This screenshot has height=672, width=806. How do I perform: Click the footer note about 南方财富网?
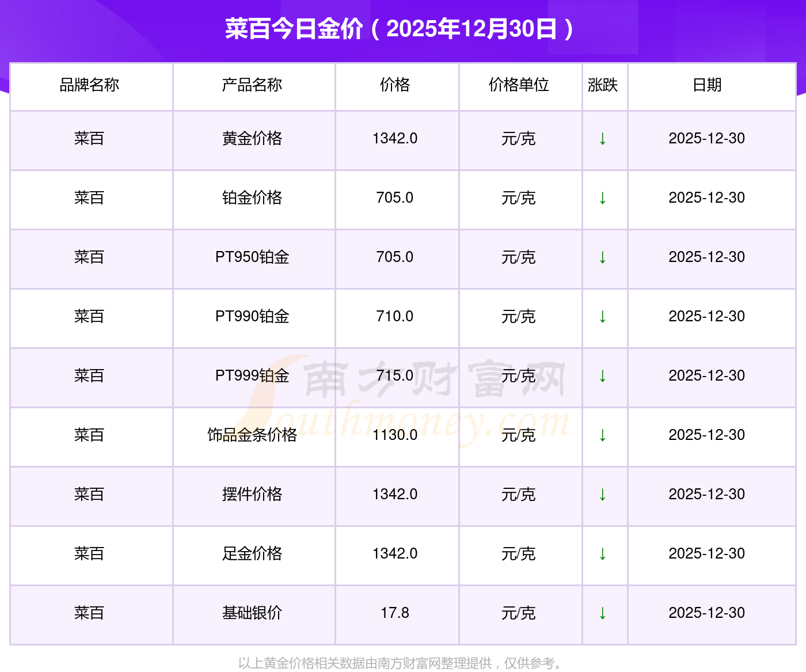point(400,663)
